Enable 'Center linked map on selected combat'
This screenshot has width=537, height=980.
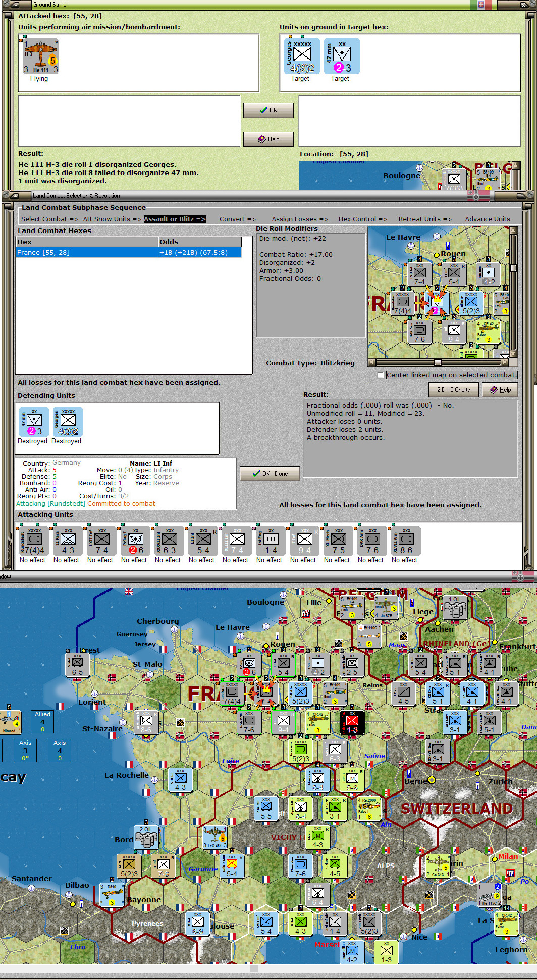click(381, 375)
